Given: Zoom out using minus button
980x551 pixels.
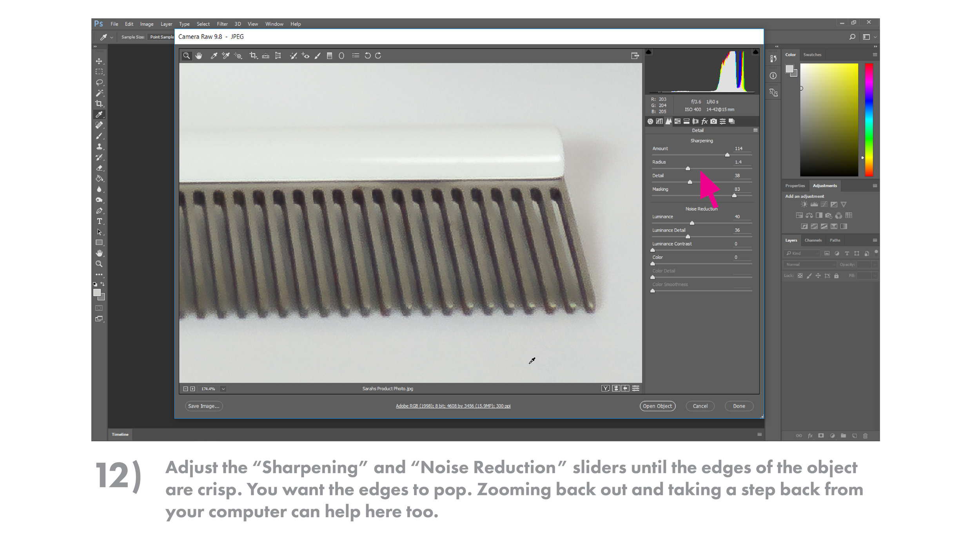Looking at the screenshot, I should (185, 389).
